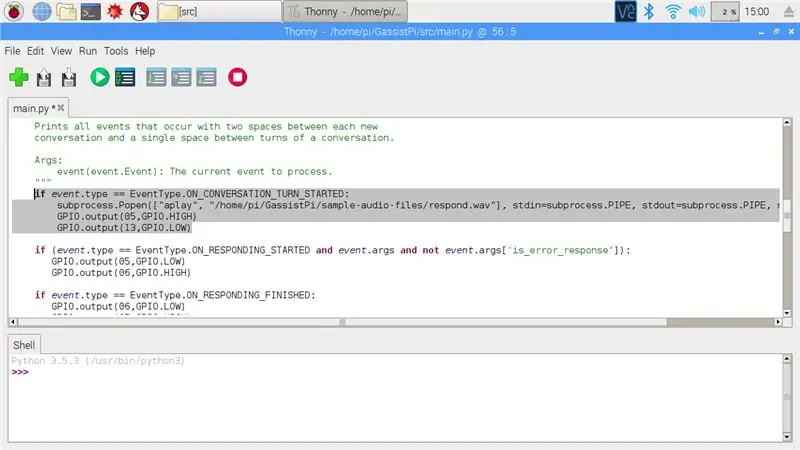Click the Args: docstring line
This screenshot has height=450, width=800.
[x=48, y=160]
